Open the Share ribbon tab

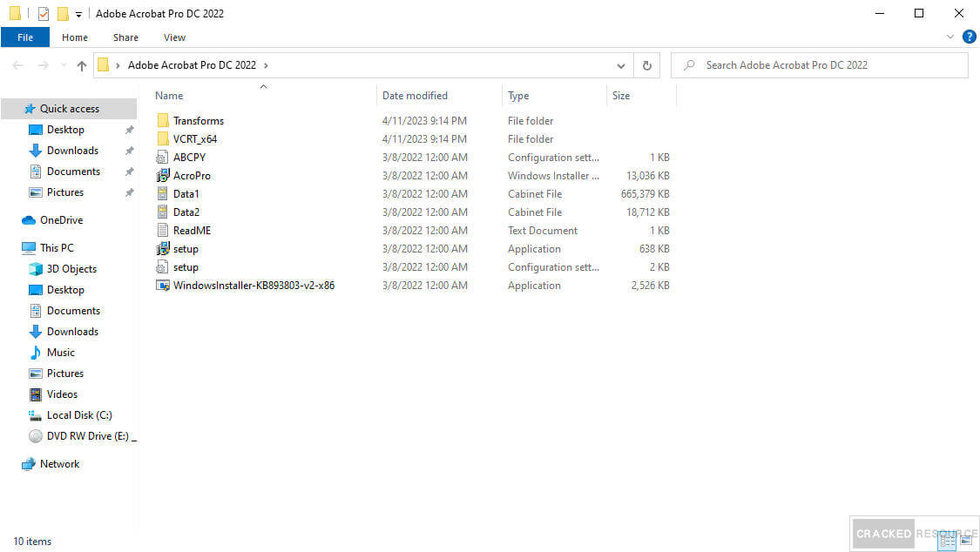tap(125, 37)
